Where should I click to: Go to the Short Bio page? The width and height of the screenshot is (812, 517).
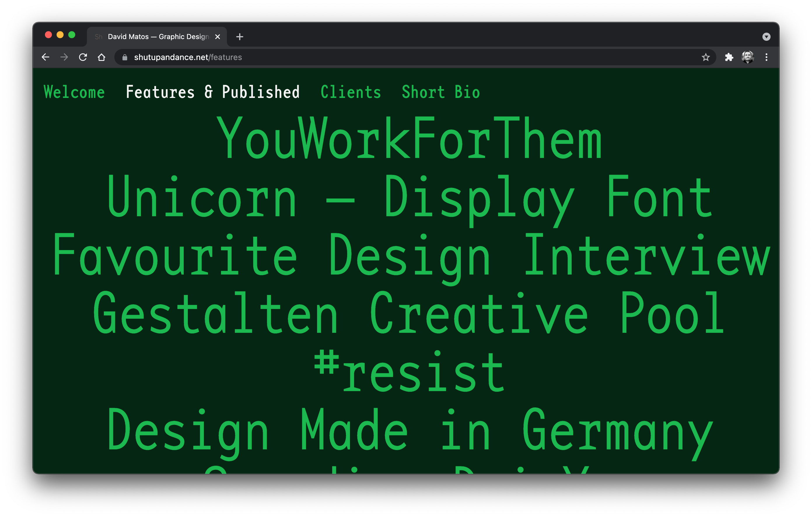click(x=441, y=92)
